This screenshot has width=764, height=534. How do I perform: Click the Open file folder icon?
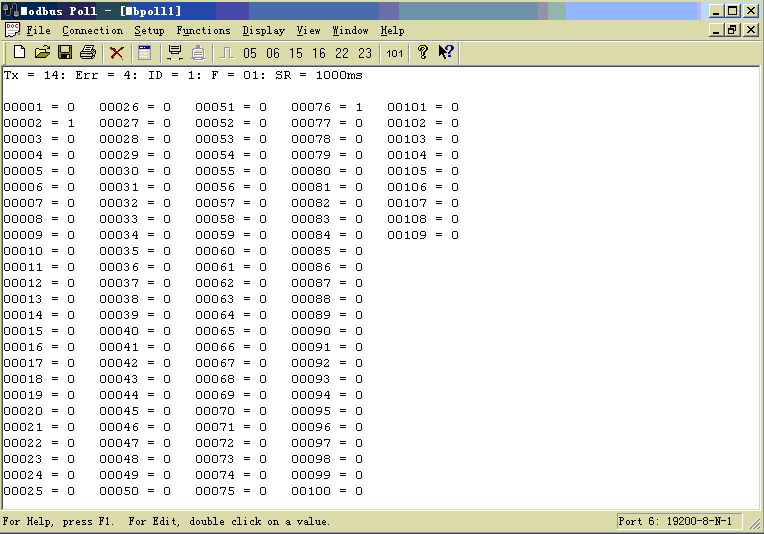tap(42, 53)
